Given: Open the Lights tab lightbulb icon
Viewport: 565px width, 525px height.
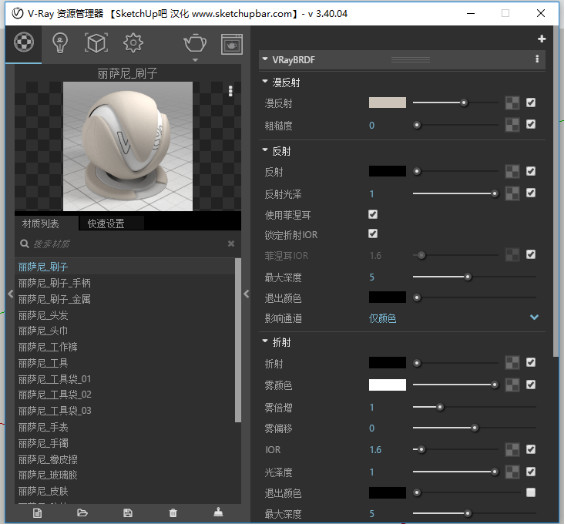Looking at the screenshot, I should click(60, 43).
